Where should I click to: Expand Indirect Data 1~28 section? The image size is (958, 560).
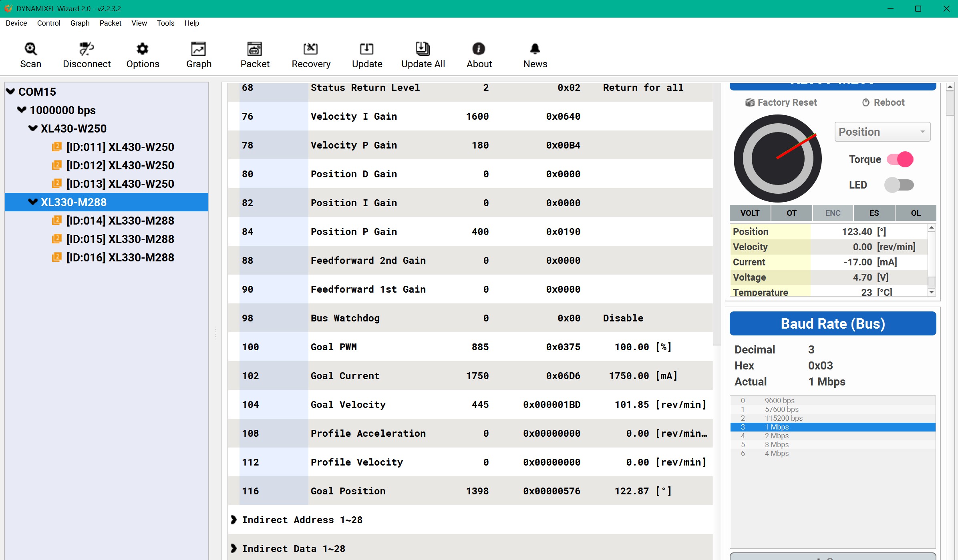pyautogui.click(x=234, y=548)
